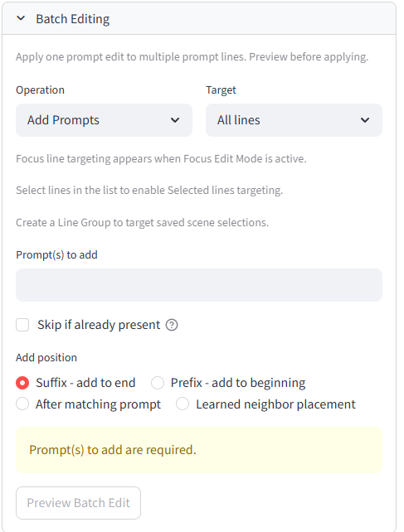Image resolution: width=404 pixels, height=532 pixels.
Task: Click the Target field label
Action: point(221,90)
